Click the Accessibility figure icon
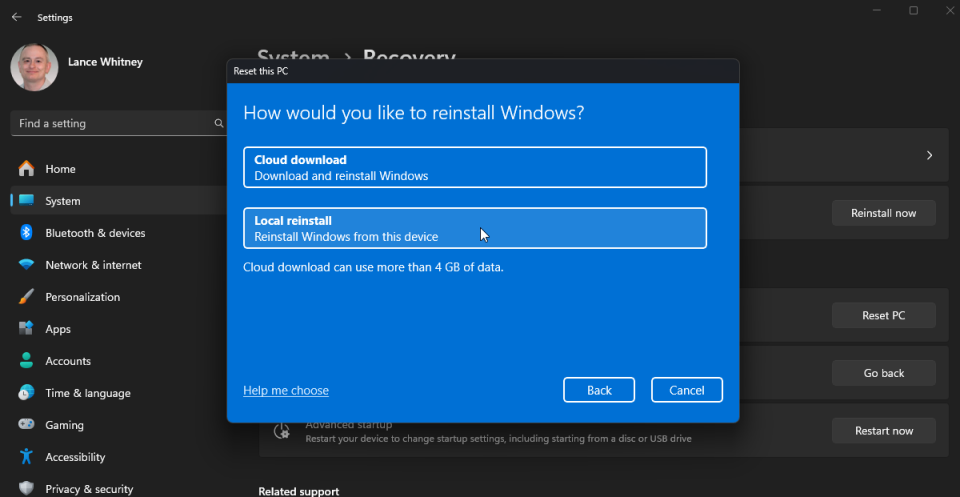Viewport: 960px width, 497px height. pos(26,457)
